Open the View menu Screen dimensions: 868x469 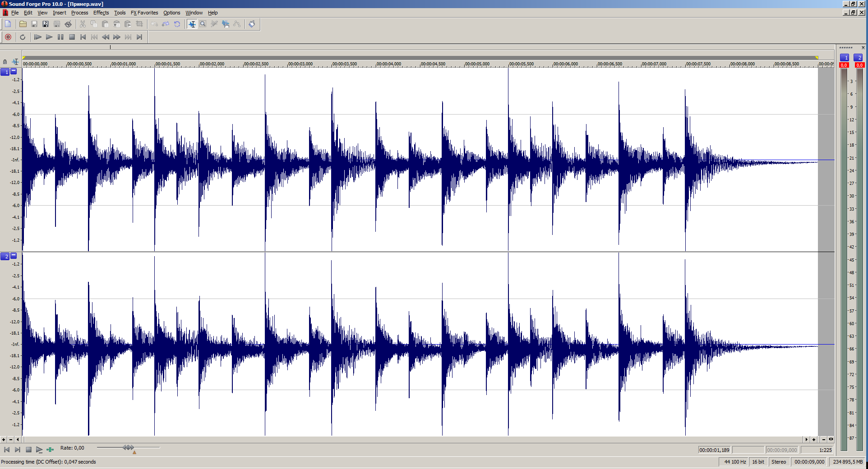point(42,13)
